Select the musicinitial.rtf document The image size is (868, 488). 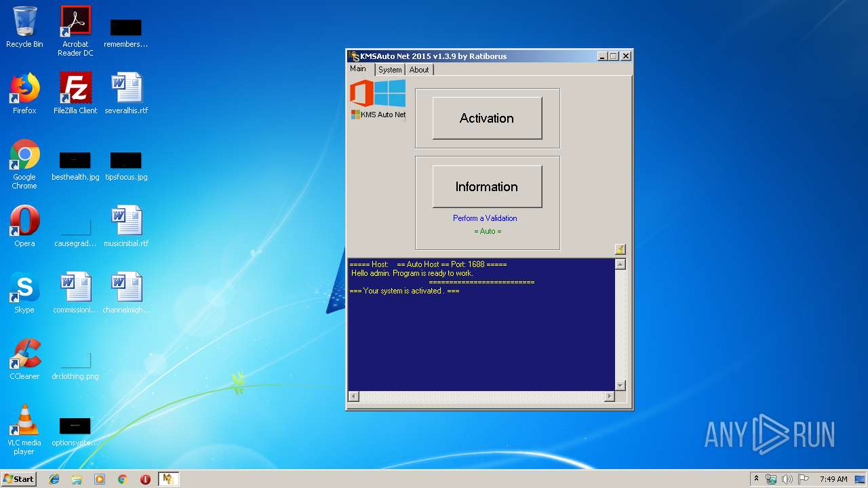pyautogui.click(x=126, y=226)
